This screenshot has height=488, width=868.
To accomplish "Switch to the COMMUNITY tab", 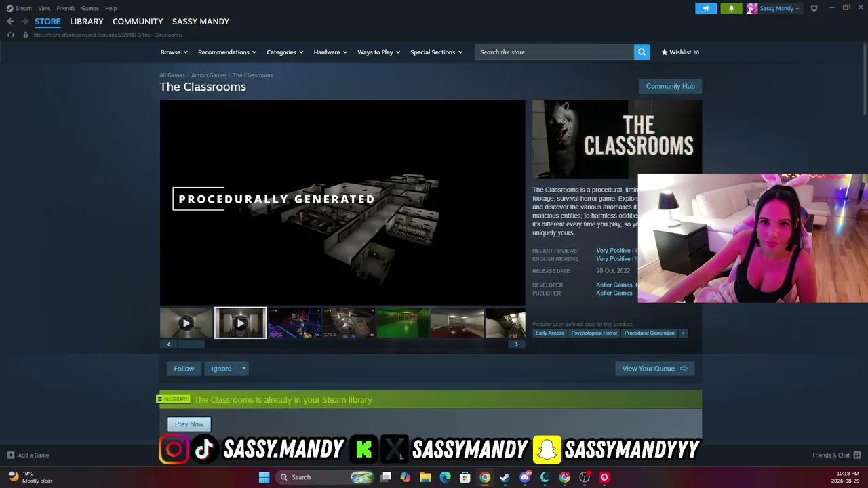I will (138, 22).
